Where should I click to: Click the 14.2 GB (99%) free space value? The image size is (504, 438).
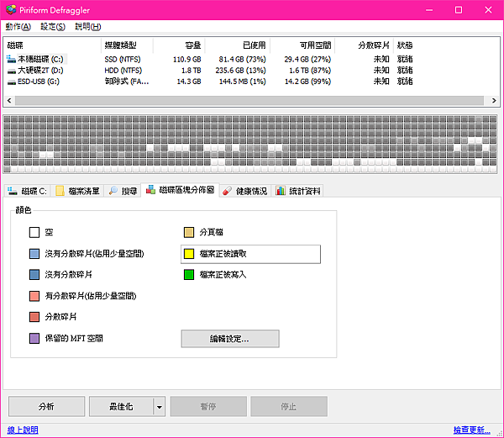[x=308, y=82]
